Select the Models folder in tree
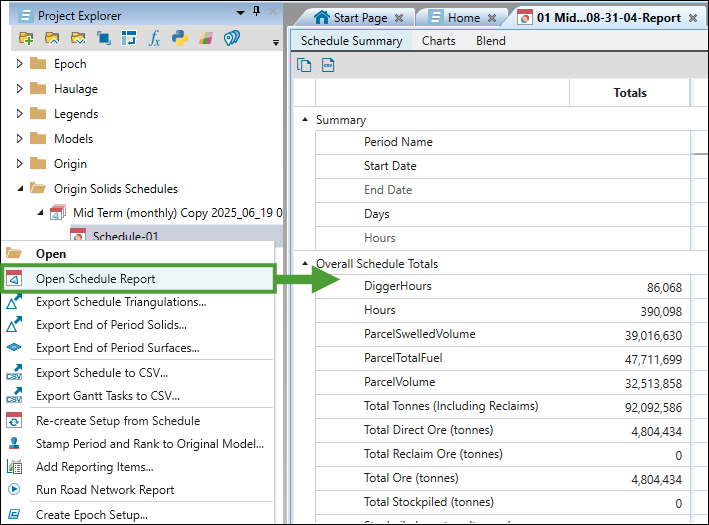The height and width of the screenshot is (525, 709). point(73,139)
